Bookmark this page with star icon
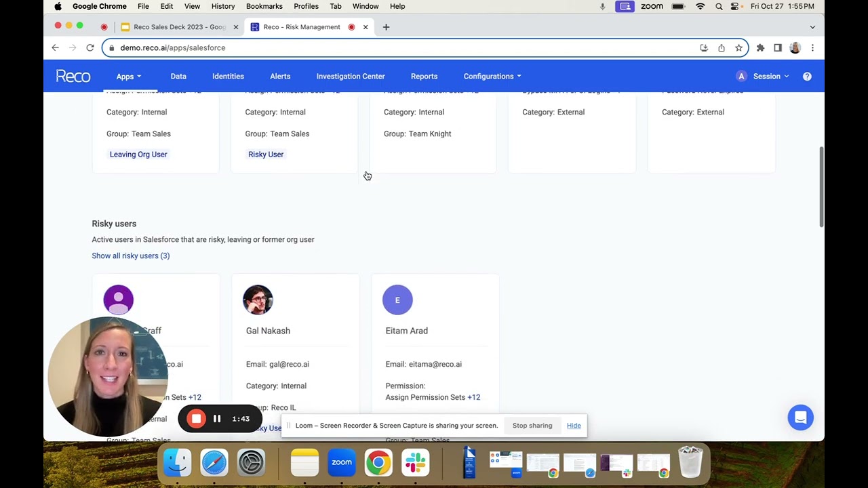 pos(738,48)
